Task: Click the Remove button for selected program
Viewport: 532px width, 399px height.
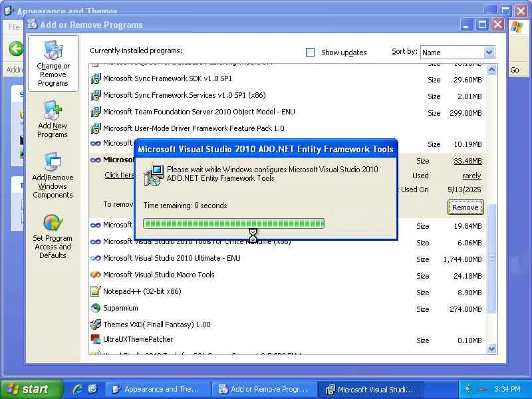Action: [465, 207]
